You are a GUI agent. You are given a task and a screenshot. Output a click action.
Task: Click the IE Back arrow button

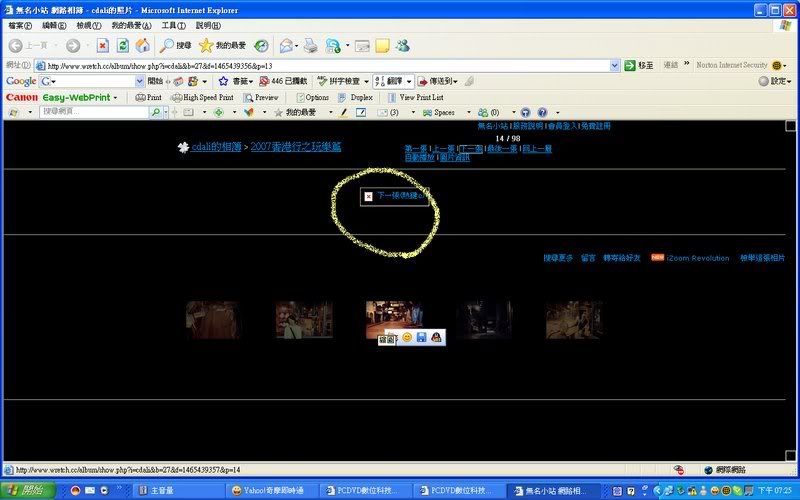(x=16, y=46)
